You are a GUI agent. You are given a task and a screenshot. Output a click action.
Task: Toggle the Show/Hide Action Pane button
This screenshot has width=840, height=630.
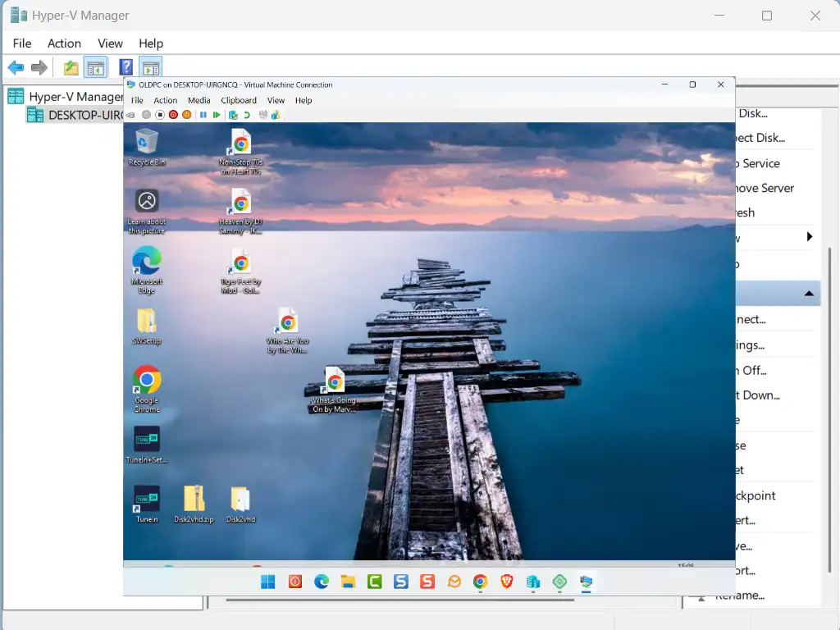[150, 68]
